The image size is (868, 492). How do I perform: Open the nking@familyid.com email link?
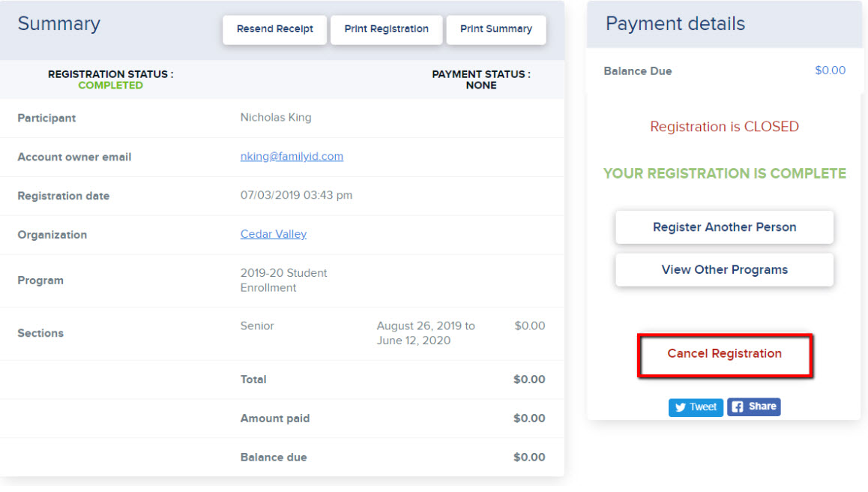[x=292, y=156]
